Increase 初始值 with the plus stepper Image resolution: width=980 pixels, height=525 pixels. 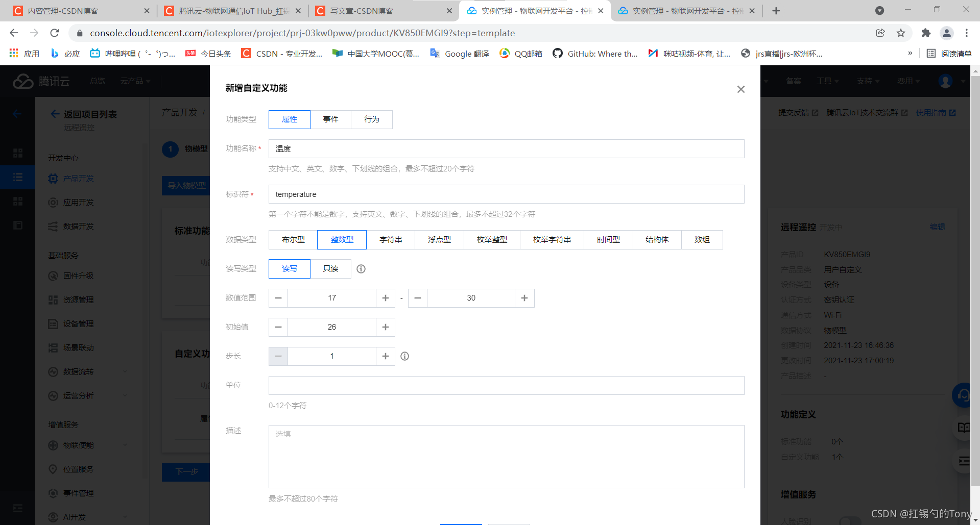click(386, 327)
